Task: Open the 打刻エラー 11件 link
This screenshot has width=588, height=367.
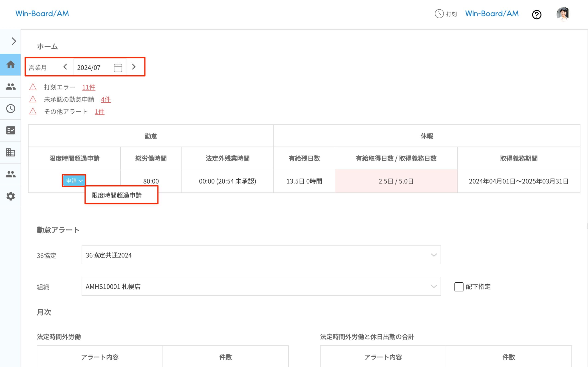Action: click(88, 87)
